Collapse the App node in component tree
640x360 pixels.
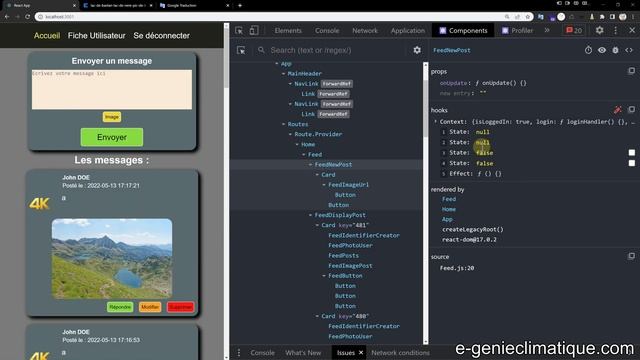[277, 64]
